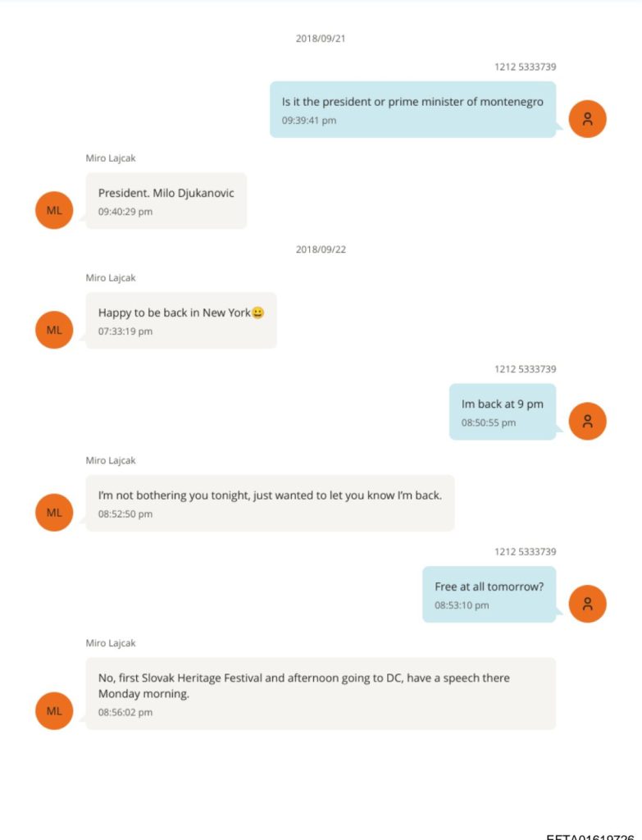Click the ML avatar next to the "Happy to be back" message
The height and width of the screenshot is (840, 642).
click(x=54, y=330)
